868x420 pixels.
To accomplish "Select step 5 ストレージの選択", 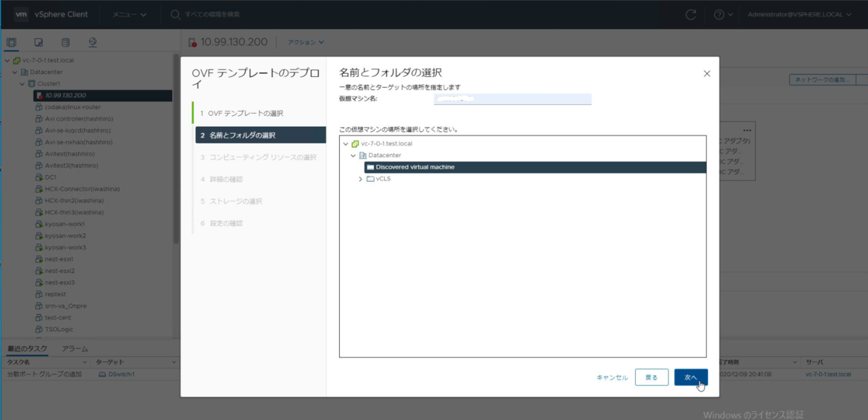I will tap(231, 201).
